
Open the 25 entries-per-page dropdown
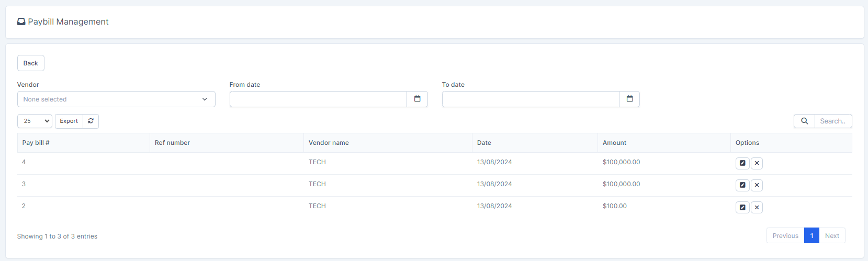(35, 121)
